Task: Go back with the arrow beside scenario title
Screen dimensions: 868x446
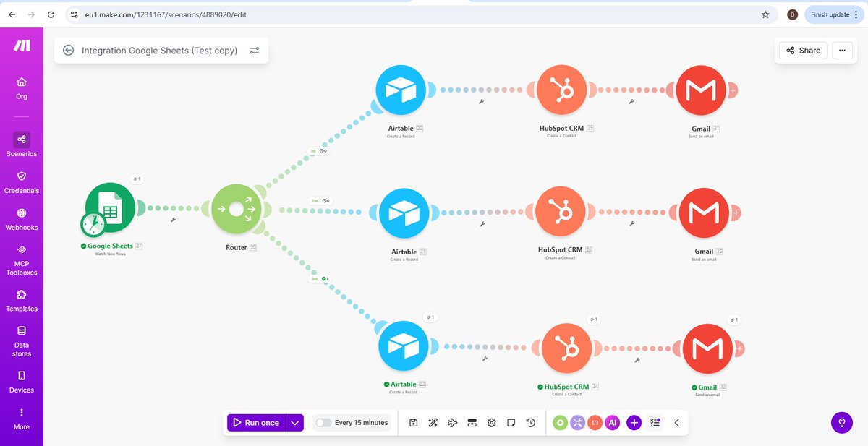Action: pyautogui.click(x=68, y=51)
